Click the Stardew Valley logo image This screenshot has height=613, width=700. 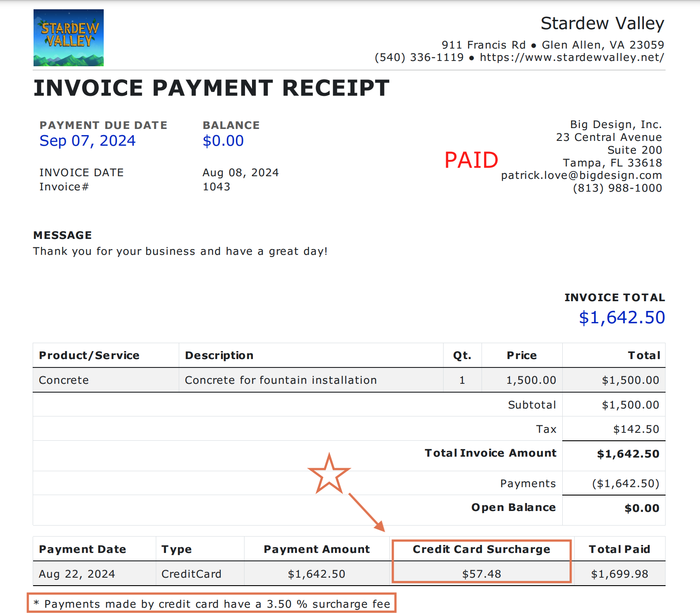tap(68, 38)
